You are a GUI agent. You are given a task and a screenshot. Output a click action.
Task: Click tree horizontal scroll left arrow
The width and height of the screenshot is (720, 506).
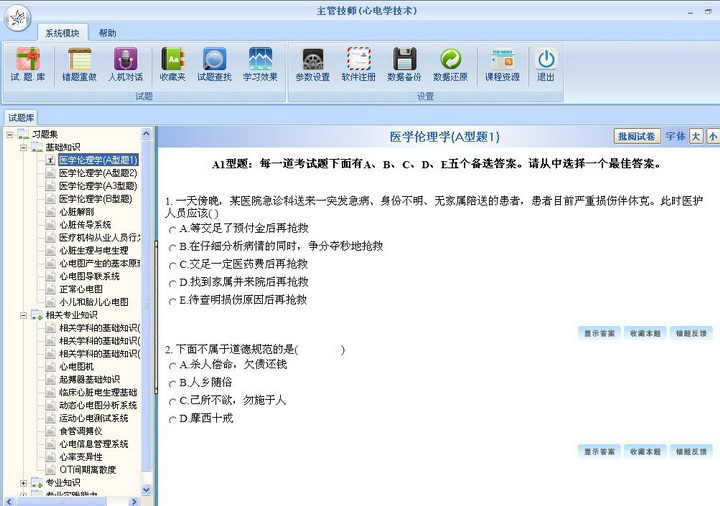[9, 501]
